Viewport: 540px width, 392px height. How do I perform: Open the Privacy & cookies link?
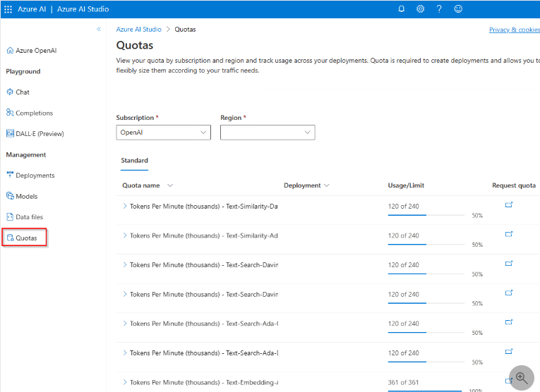pyautogui.click(x=515, y=30)
